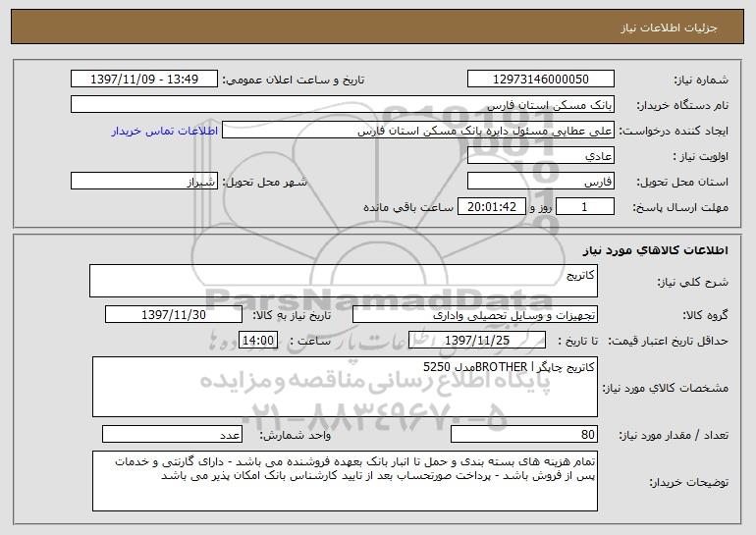Click the label ایجاد کننده درخواست
Screen dimensions: 756x535
[674, 132]
